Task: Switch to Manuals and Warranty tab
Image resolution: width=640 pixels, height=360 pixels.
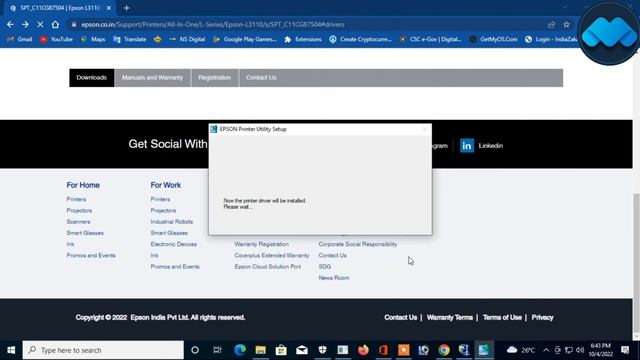Action: [x=152, y=78]
